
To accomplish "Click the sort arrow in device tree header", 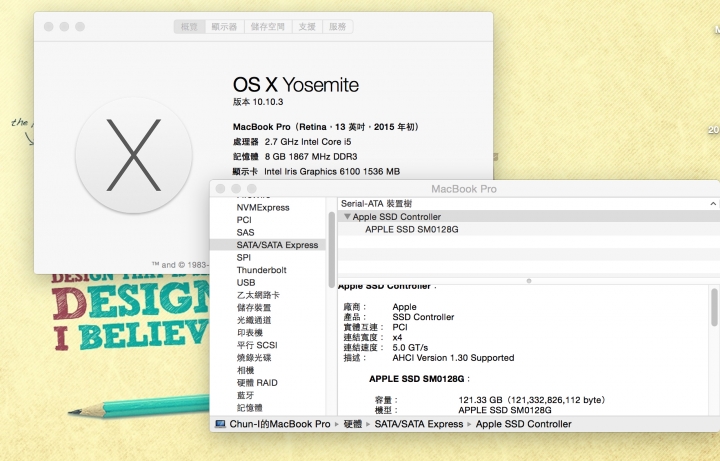I will tap(713, 203).
